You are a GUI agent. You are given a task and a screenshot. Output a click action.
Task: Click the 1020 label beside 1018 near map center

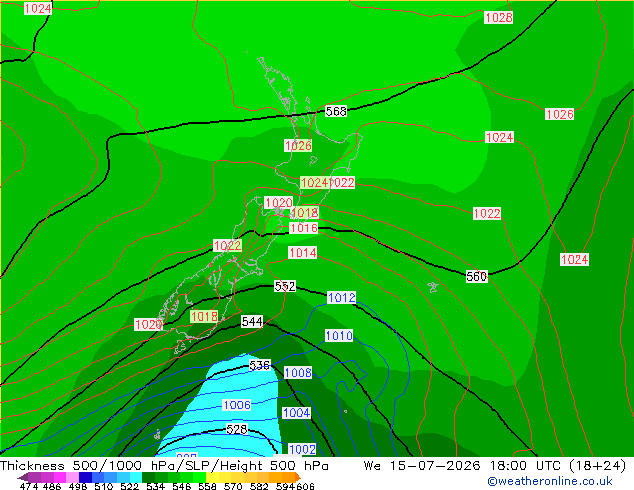coord(279,203)
